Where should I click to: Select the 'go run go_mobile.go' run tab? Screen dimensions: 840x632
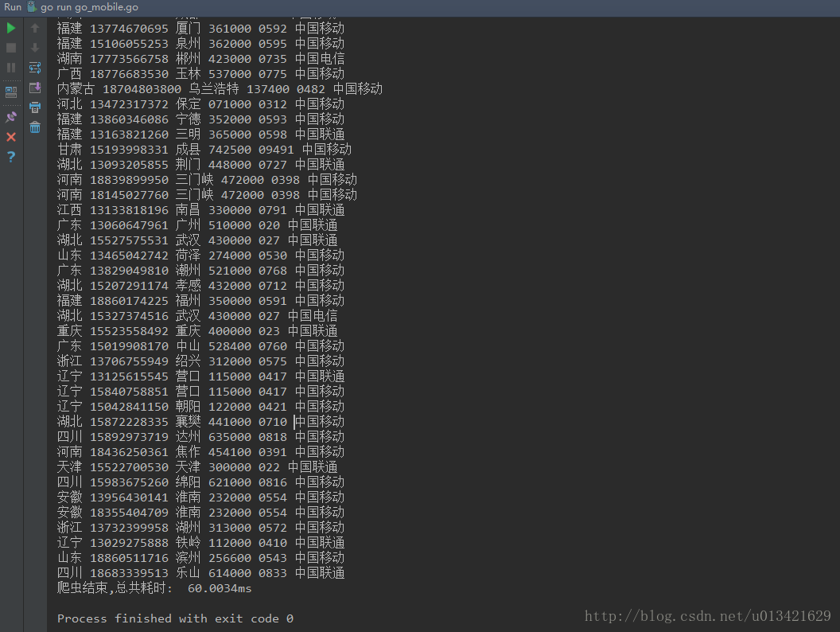83,7
